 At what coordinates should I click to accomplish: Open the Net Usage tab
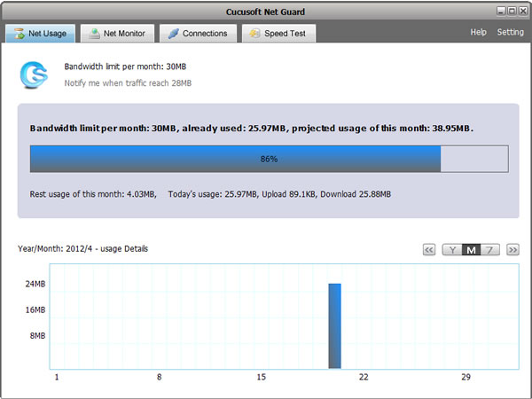pos(41,34)
